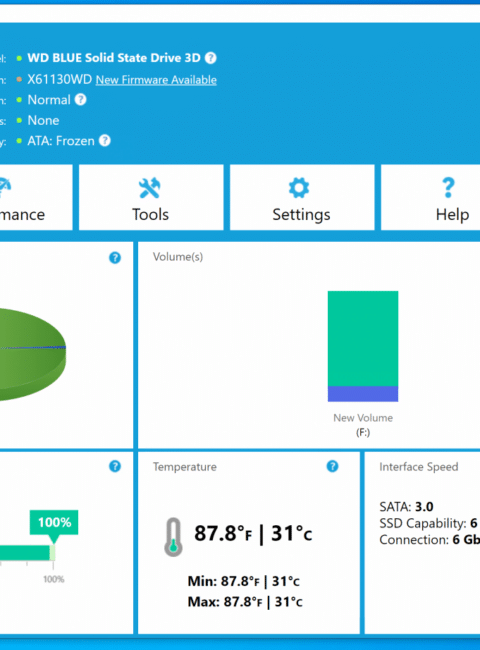Click the ATA: Frozen security text
The height and width of the screenshot is (650, 480).
(x=61, y=141)
